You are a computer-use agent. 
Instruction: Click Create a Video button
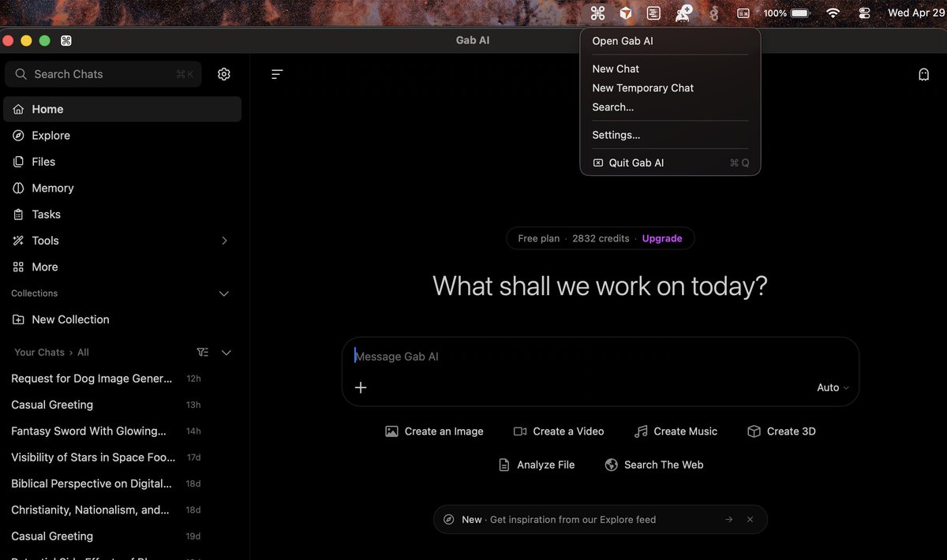(559, 431)
